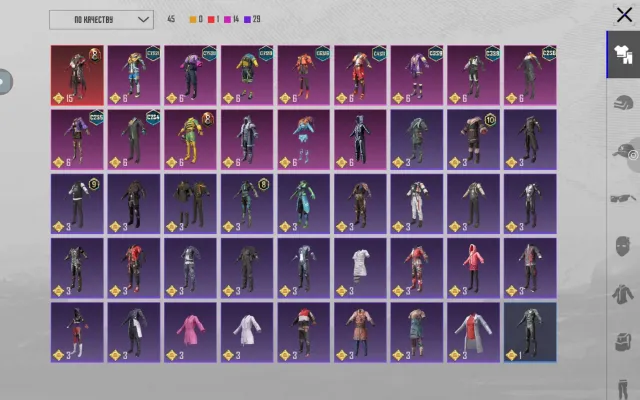Select the red-background mythic outfit worth 15
This screenshot has width=640, height=400.
coord(77,75)
